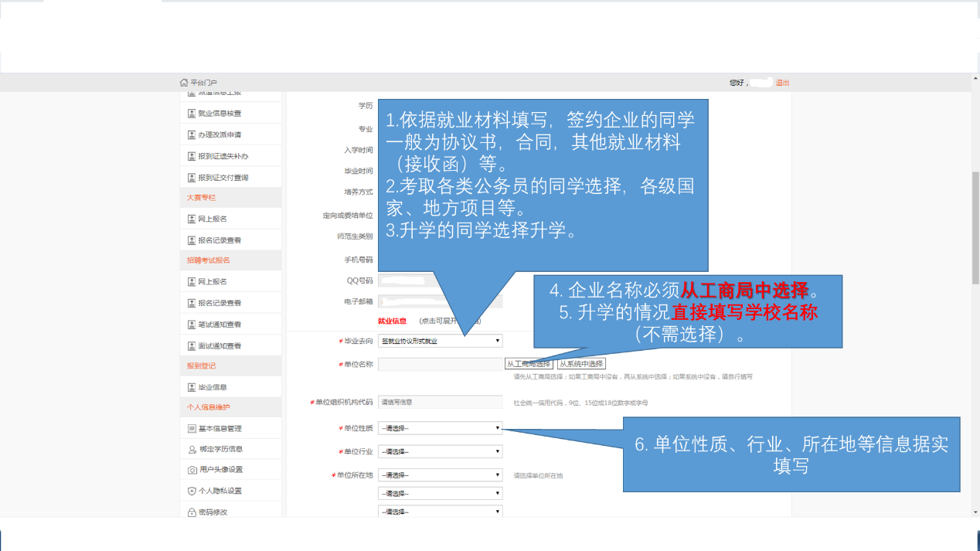Click the 退出 logout link
The height and width of the screenshot is (551, 980).
click(782, 83)
